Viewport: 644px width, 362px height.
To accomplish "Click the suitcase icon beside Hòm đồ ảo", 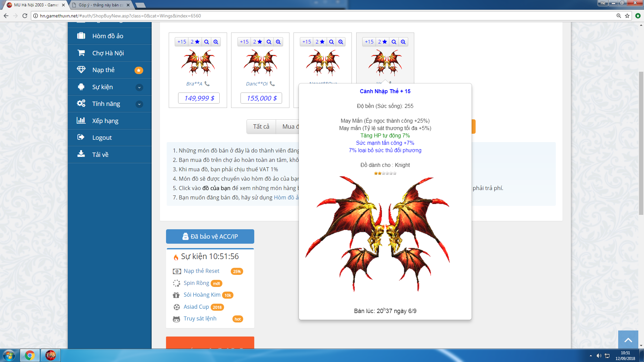I will (81, 36).
